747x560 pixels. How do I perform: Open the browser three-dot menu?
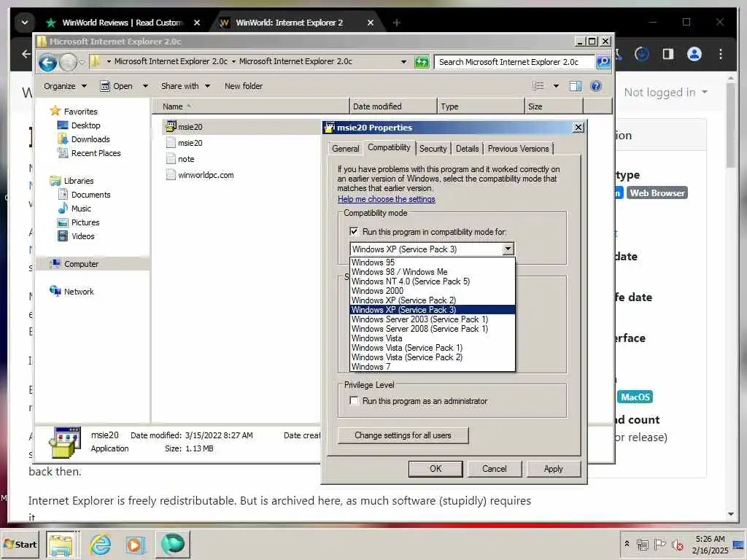click(721, 54)
